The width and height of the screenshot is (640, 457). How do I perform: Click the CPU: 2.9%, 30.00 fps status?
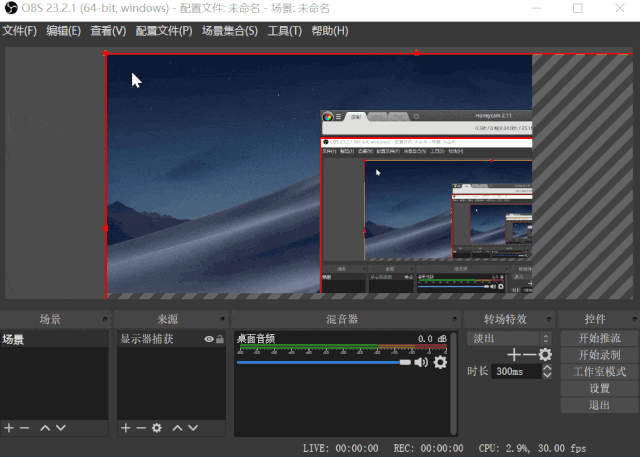tap(532, 448)
